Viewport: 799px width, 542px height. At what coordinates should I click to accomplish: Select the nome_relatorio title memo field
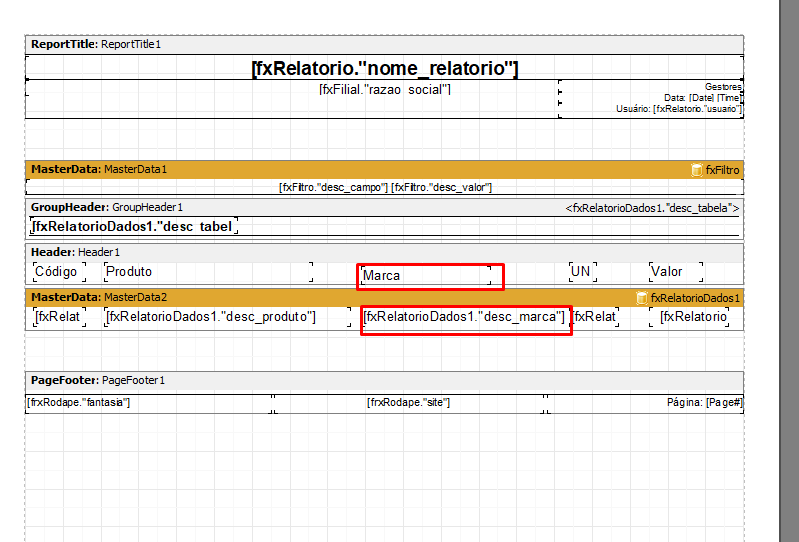[384, 69]
